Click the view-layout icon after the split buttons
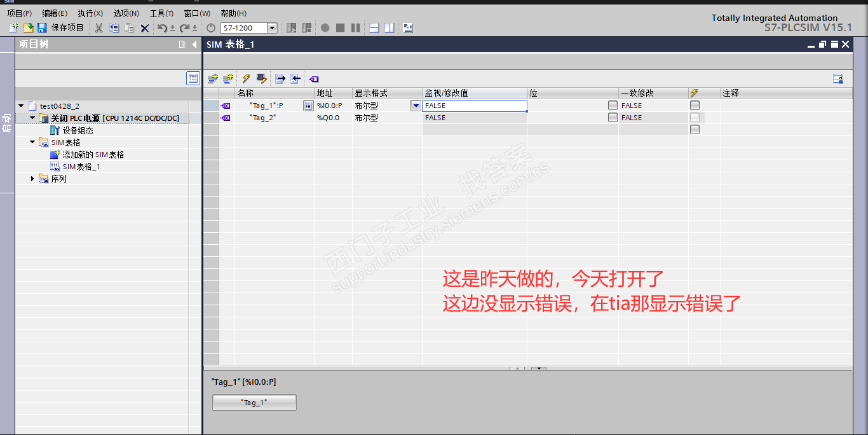868x435 pixels. click(408, 28)
